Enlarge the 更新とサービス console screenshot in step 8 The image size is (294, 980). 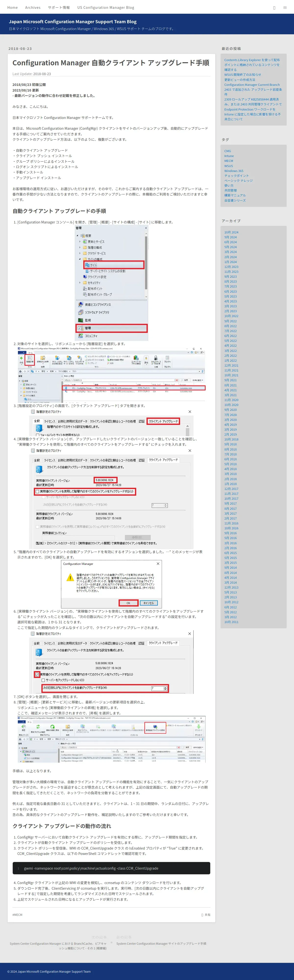click(111, 740)
